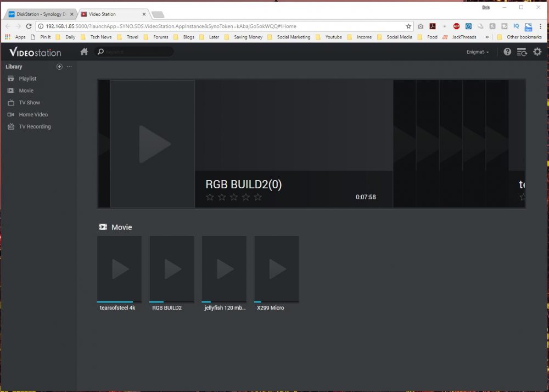Click the camera extension icon
549x392 pixels.
point(421,26)
